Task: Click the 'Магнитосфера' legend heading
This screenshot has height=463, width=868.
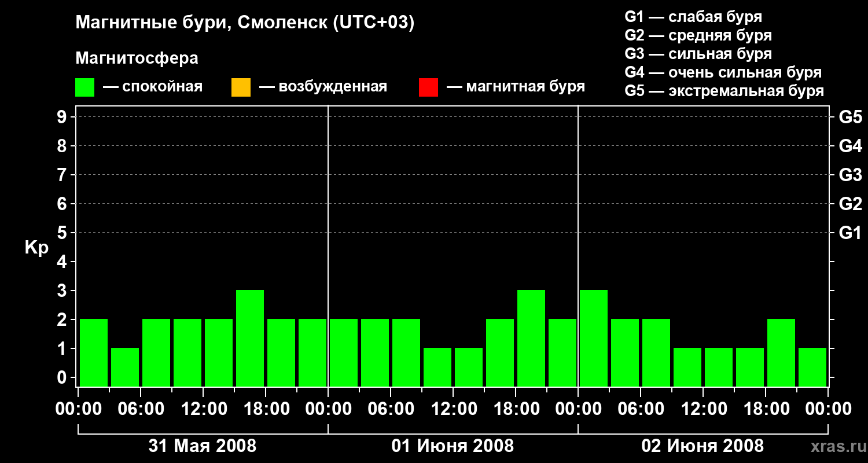Action: tap(137, 58)
